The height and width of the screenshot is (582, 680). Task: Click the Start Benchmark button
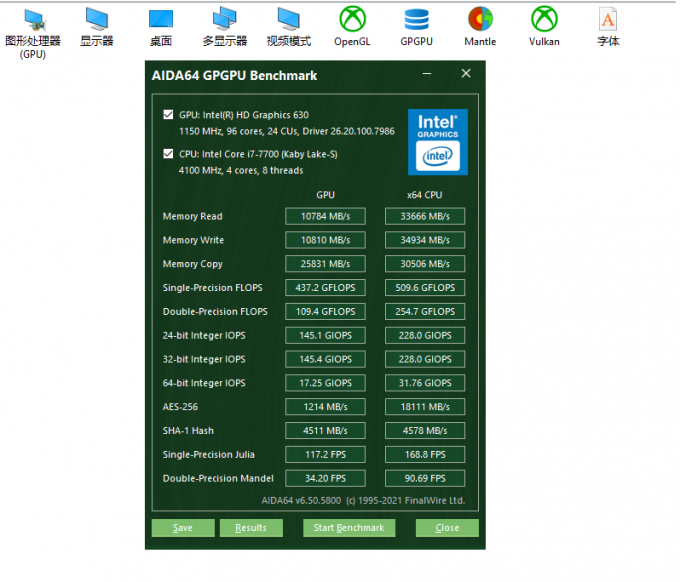(349, 528)
